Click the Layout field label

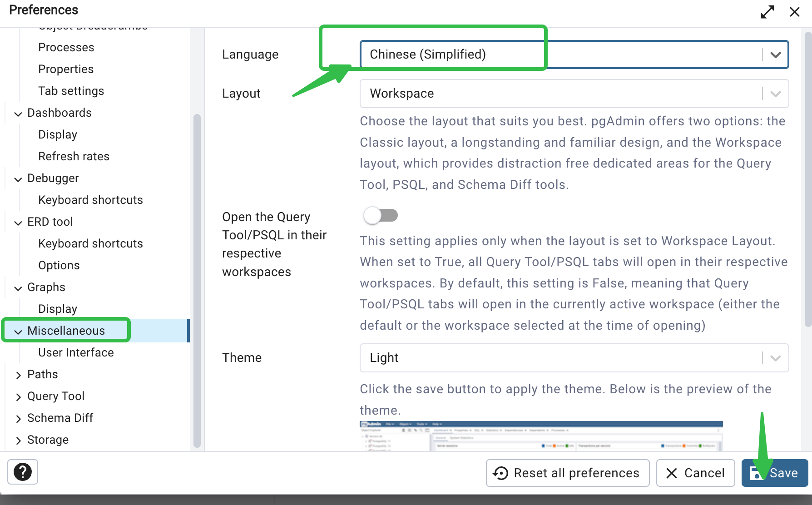pyautogui.click(x=241, y=94)
